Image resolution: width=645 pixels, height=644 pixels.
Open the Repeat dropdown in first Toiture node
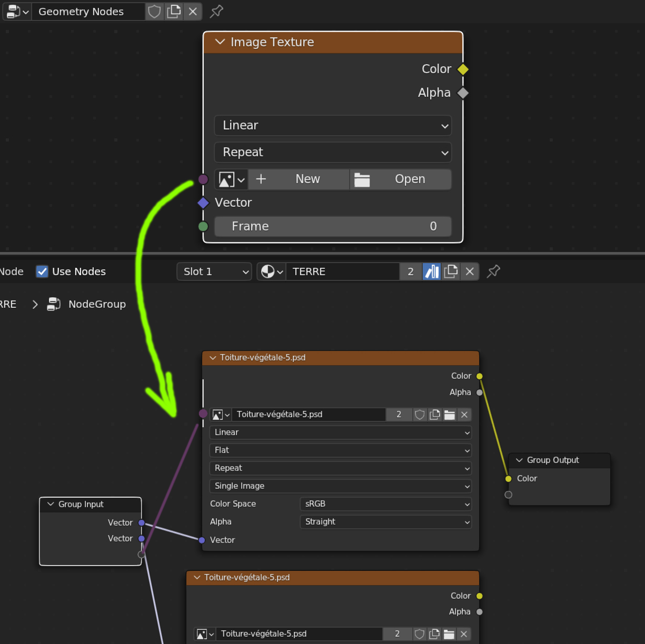[341, 468]
